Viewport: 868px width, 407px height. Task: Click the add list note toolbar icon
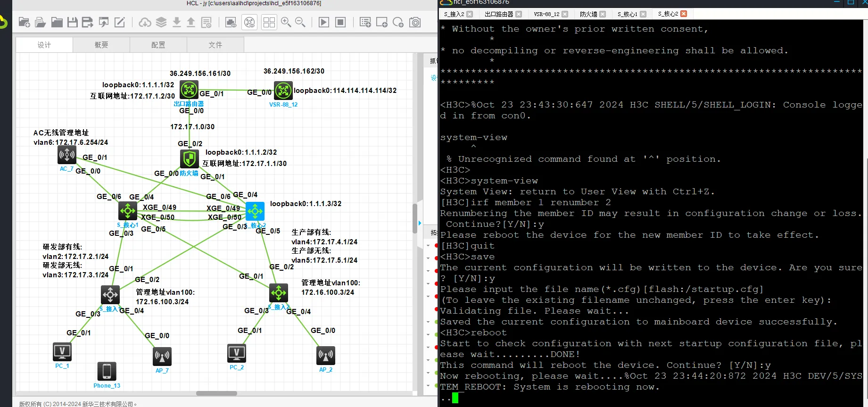tap(365, 22)
